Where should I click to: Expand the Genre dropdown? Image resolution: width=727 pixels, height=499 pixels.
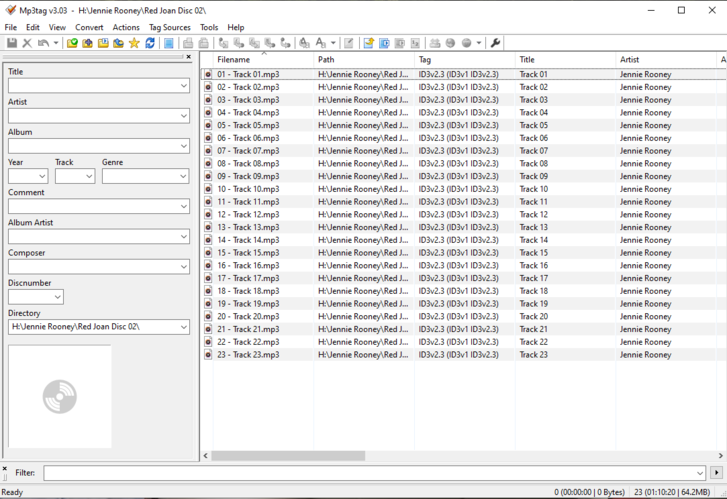pos(184,176)
